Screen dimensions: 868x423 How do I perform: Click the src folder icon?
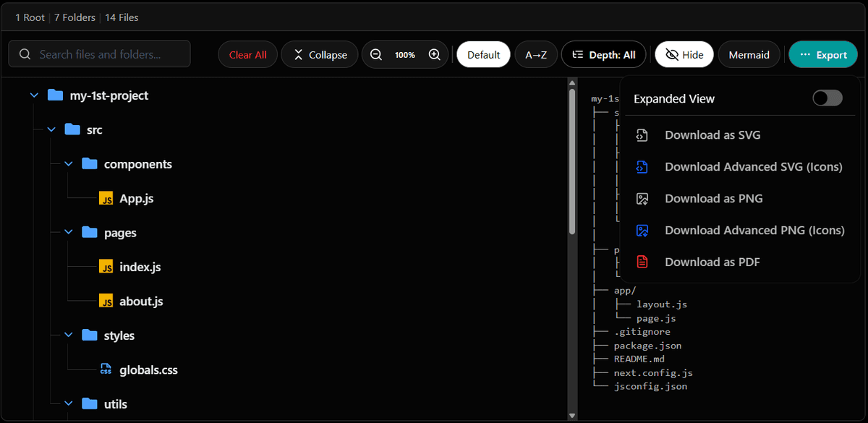72,129
